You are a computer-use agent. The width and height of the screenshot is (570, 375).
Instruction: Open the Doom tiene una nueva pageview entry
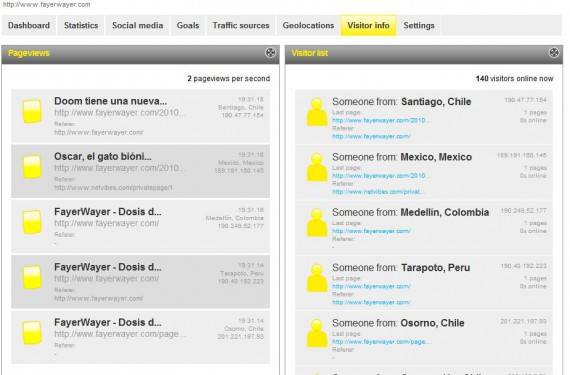pyautogui.click(x=140, y=116)
